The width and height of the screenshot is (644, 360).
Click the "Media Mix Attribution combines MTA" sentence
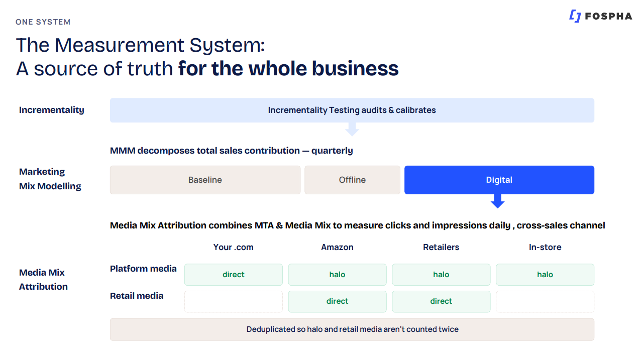(x=358, y=225)
